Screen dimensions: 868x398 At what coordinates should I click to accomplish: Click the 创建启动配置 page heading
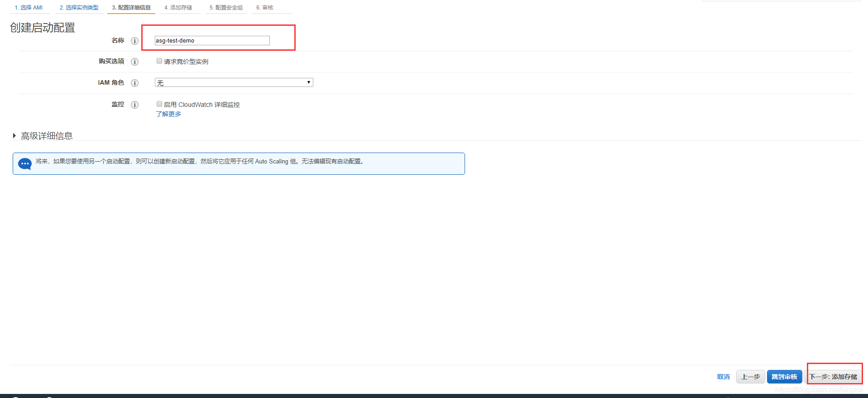coord(43,28)
